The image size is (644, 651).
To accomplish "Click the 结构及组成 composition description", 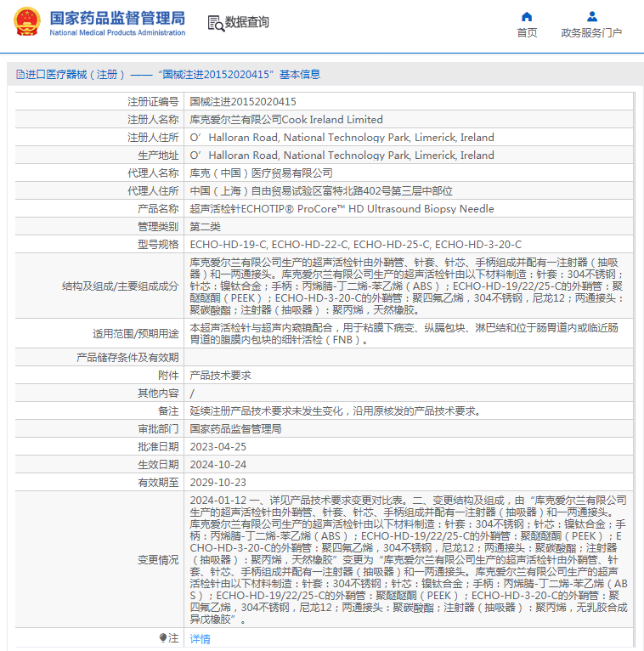I will [x=407, y=286].
